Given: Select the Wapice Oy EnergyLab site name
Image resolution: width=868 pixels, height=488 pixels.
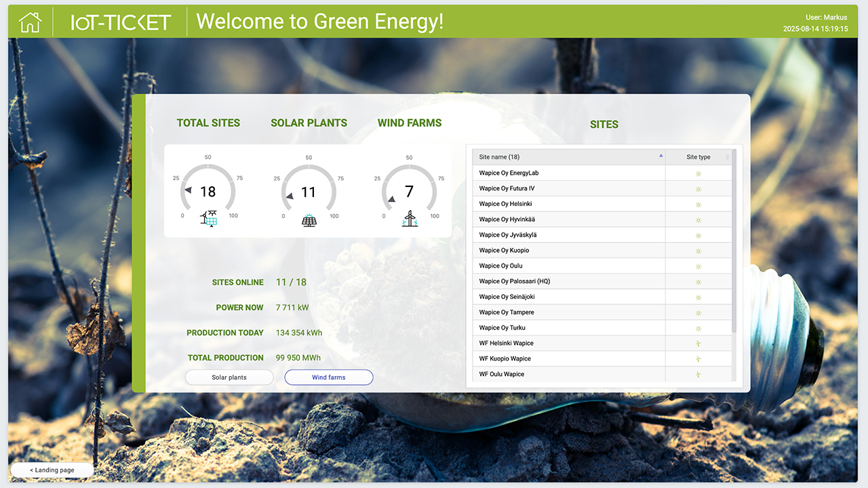Looking at the screenshot, I should (509, 174).
